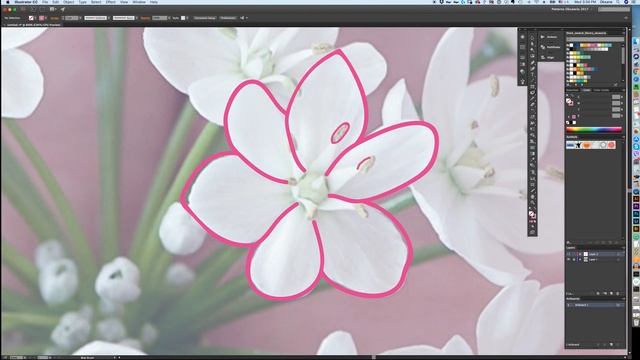Select the Pen tool
Screen dimensions: 640x360
click(532, 62)
